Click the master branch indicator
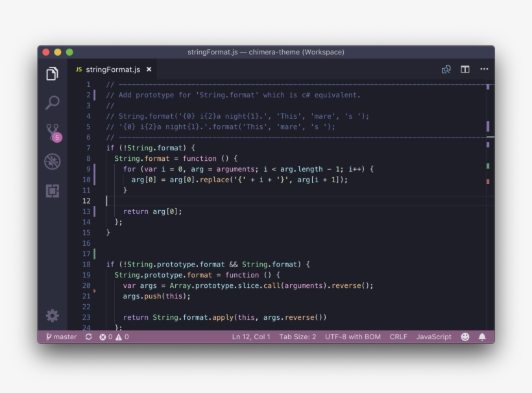Image resolution: width=532 pixels, height=393 pixels. [61, 337]
